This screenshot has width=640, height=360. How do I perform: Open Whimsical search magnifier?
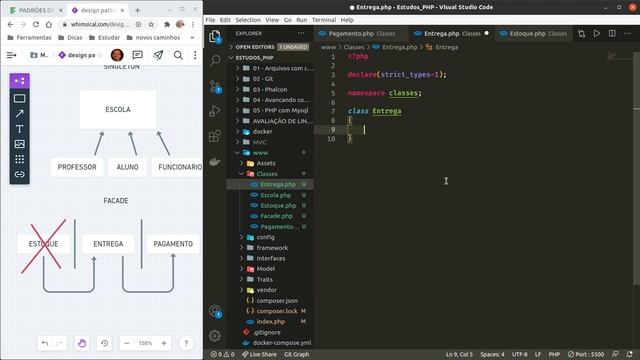coord(178,55)
